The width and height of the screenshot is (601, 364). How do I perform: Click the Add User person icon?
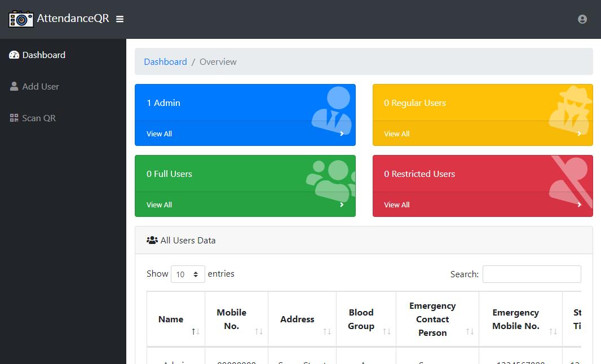14,87
